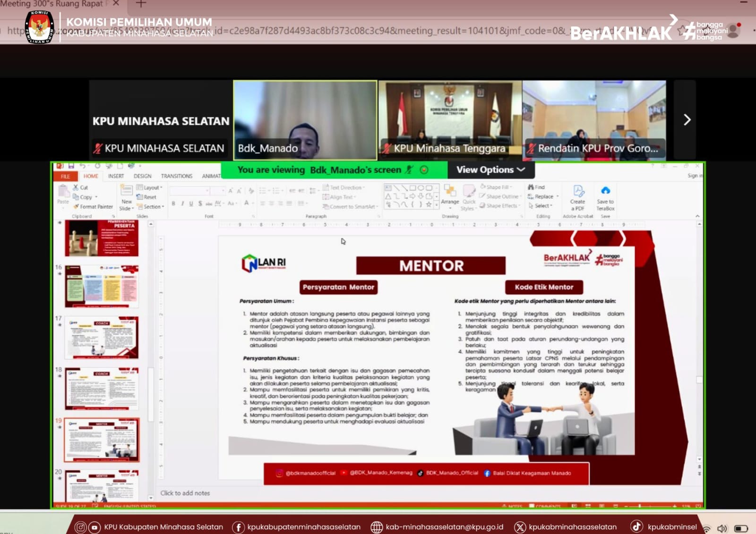The height and width of the screenshot is (534, 756).
Task: Click Create a PDF icon
Action: coord(578,191)
